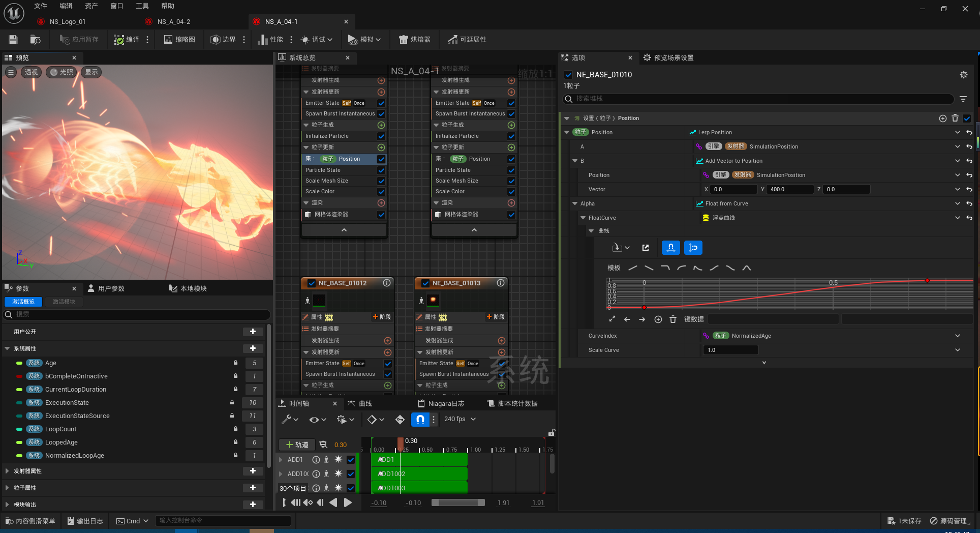Expand the 发射器属性 section
The image size is (980, 533).
click(x=7, y=471)
